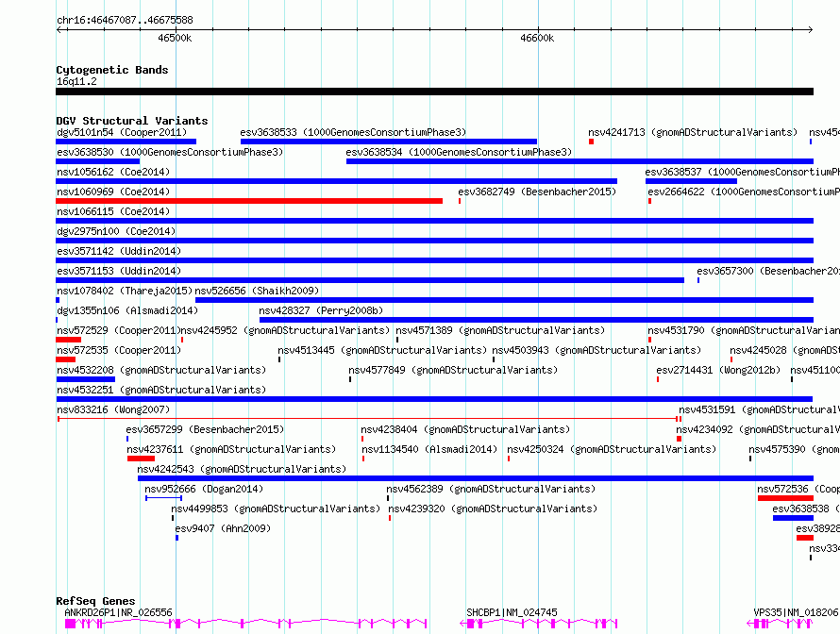Click the RefSeq Genes track title
Viewport: 840px width, 634px height.
point(95,601)
